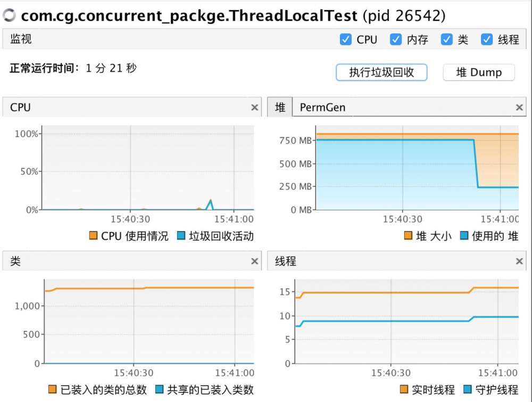Click the 堆 Dump button
532x402 pixels.
click(x=478, y=72)
